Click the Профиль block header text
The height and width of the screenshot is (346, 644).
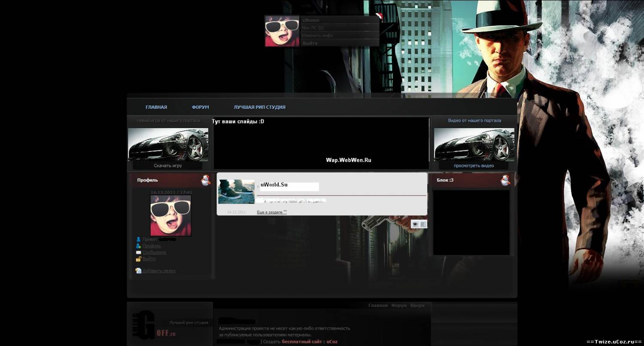pos(148,180)
